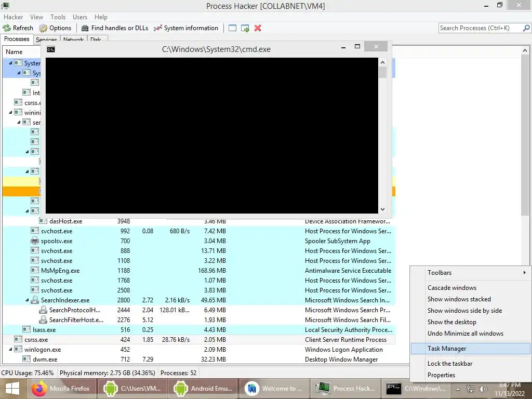This screenshot has width=532, height=399.
Task: Select the dasHost.exe process row
Action: click(x=199, y=221)
